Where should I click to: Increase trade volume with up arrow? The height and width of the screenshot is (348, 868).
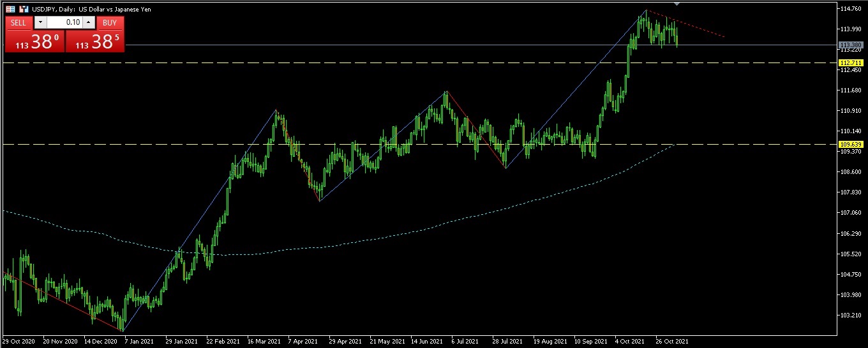coord(89,22)
